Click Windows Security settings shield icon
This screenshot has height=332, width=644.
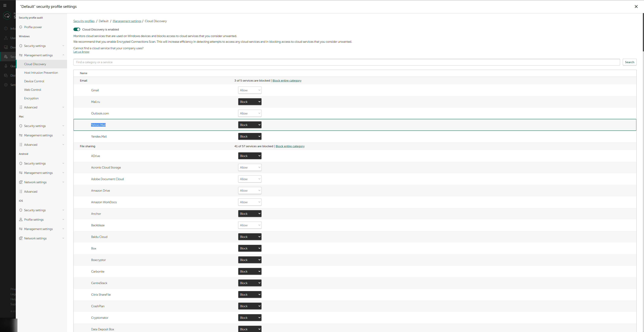click(21, 46)
